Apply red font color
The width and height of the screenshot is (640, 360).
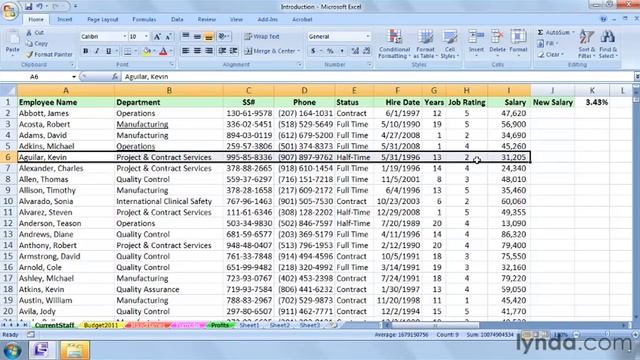point(163,51)
